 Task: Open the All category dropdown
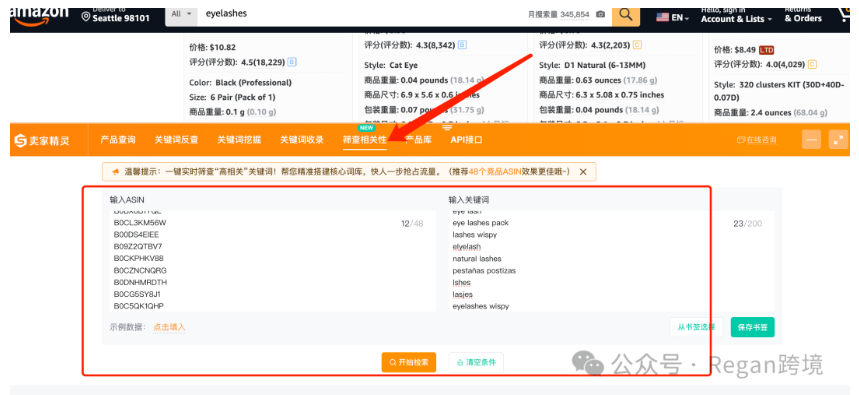(x=181, y=14)
